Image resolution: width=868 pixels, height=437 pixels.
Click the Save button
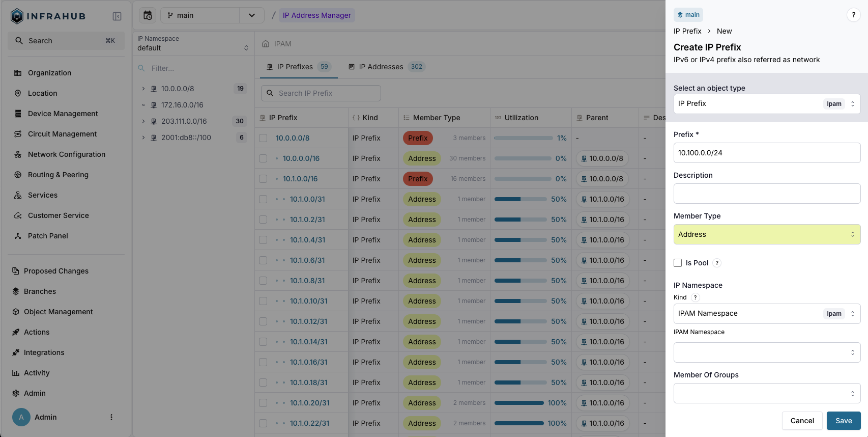click(843, 421)
